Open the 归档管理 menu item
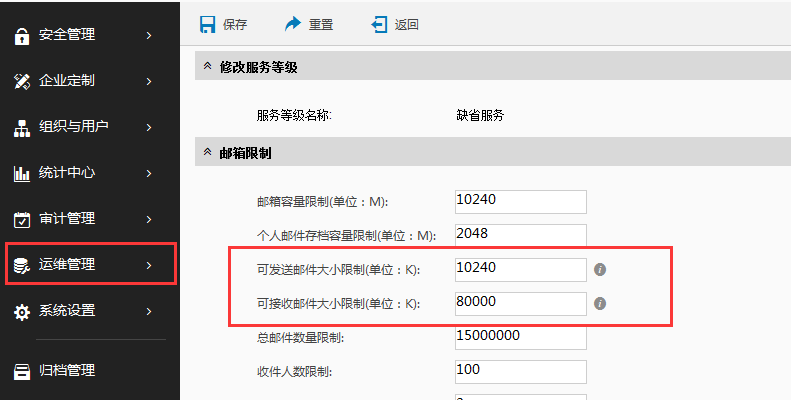Viewport: 791px width, 400px height. coord(67,371)
